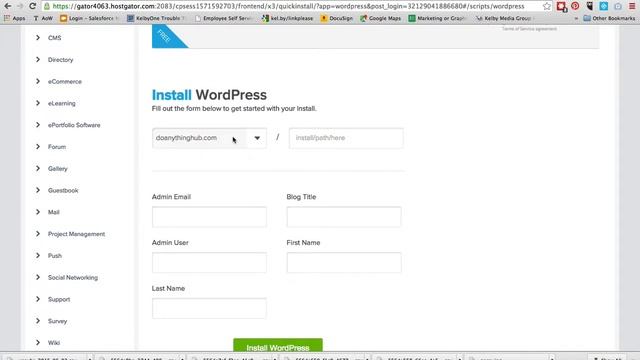The height and width of the screenshot is (360, 640).
Task: Open the Google Maps bookmark
Action: (380, 18)
